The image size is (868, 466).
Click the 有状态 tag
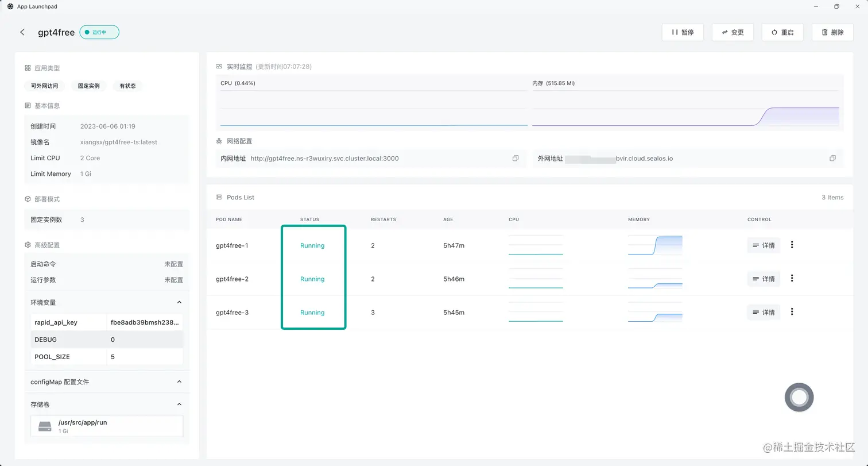coord(127,86)
